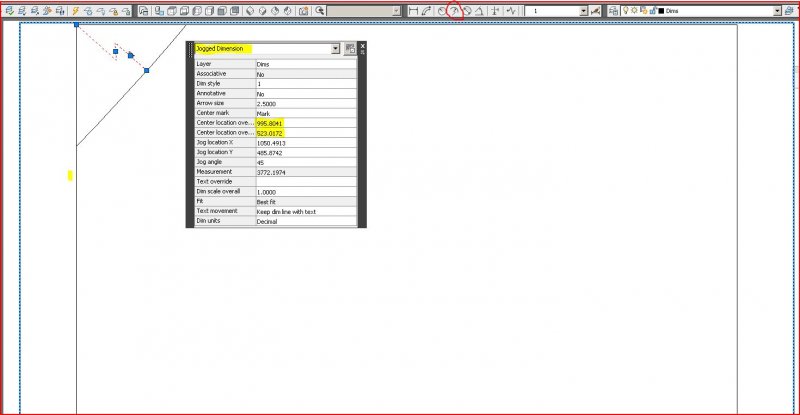The height and width of the screenshot is (415, 800).
Task: Click Quick Select icon in Properties palette
Action: coord(350,48)
